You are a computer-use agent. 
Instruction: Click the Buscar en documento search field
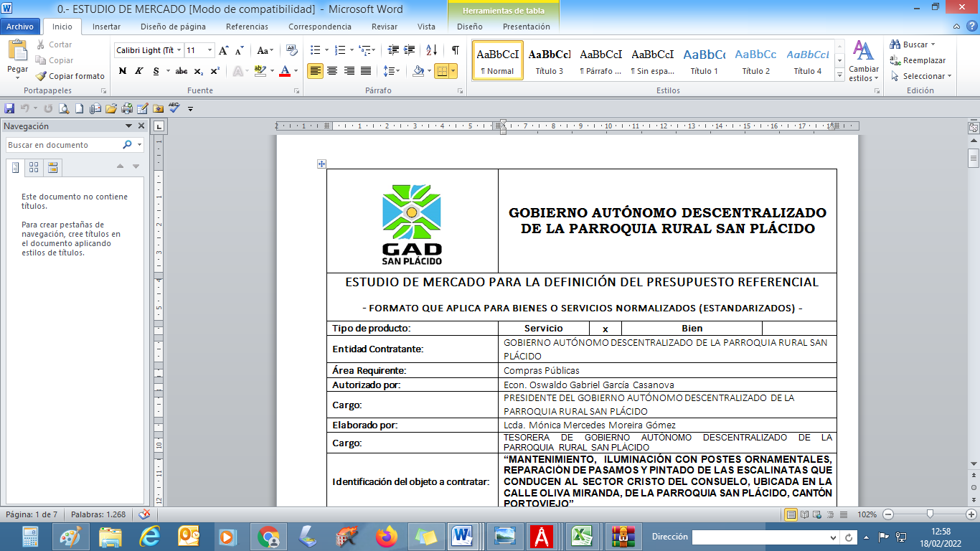[x=63, y=145]
